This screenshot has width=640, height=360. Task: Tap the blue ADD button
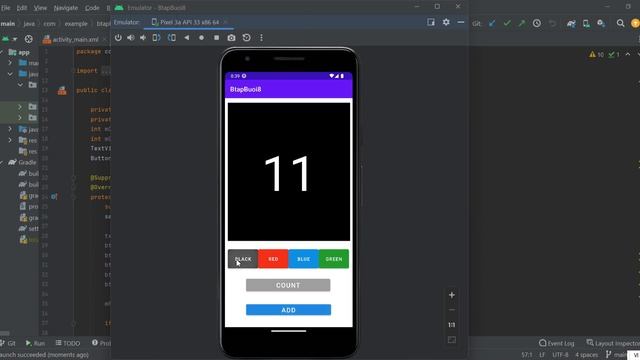(x=288, y=310)
